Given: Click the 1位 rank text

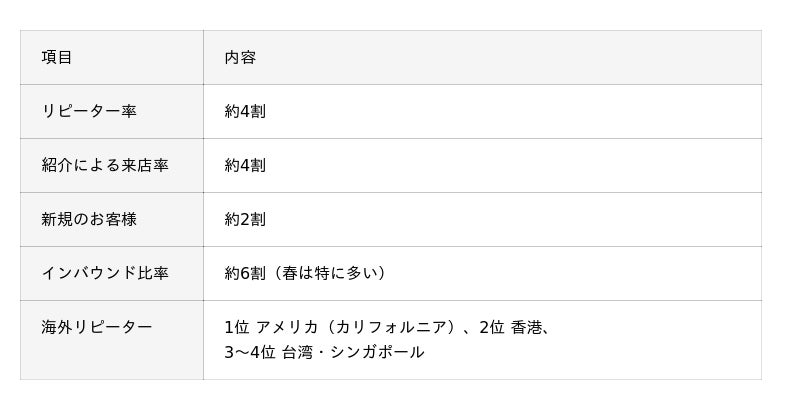Looking at the screenshot, I should [x=237, y=327].
